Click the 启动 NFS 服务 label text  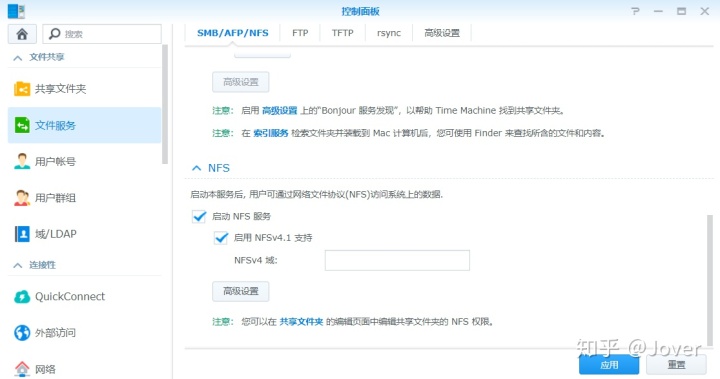point(241,216)
